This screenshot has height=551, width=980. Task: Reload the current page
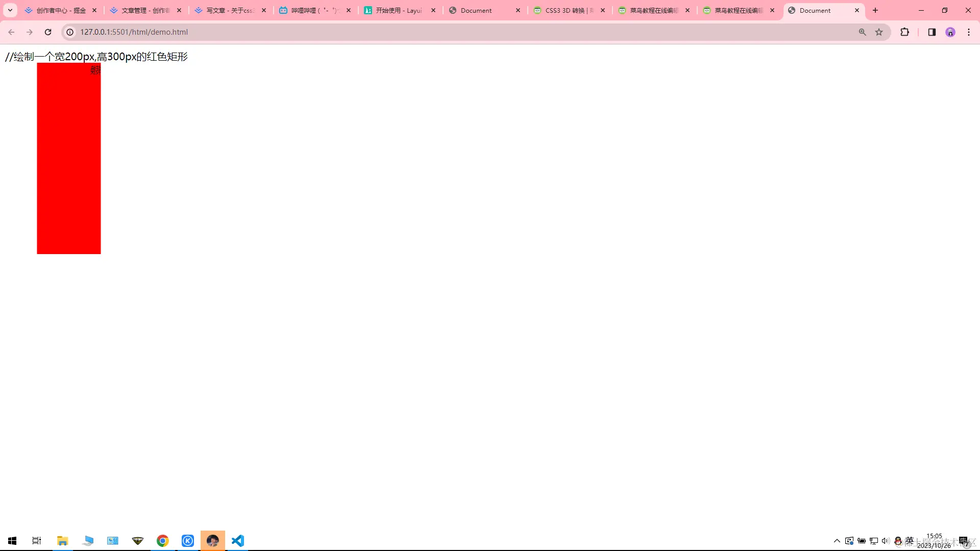(x=48, y=32)
